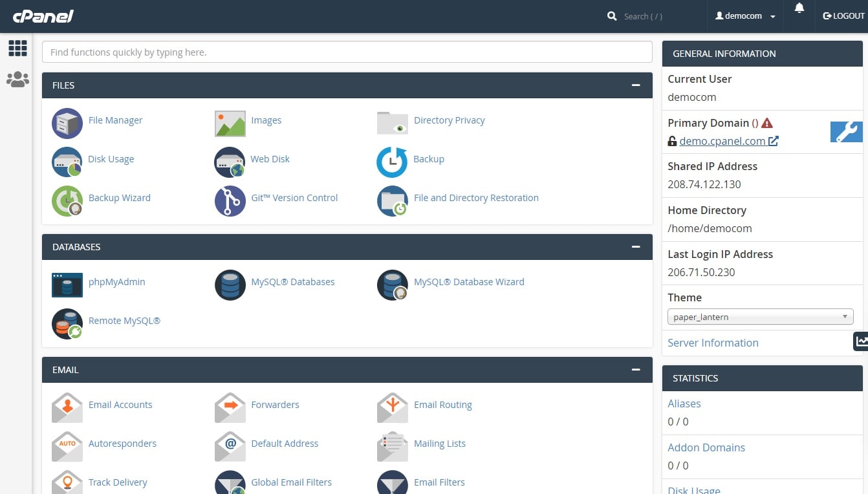This screenshot has height=494, width=868.
Task: Open the Autoresponders icon
Action: (x=67, y=447)
